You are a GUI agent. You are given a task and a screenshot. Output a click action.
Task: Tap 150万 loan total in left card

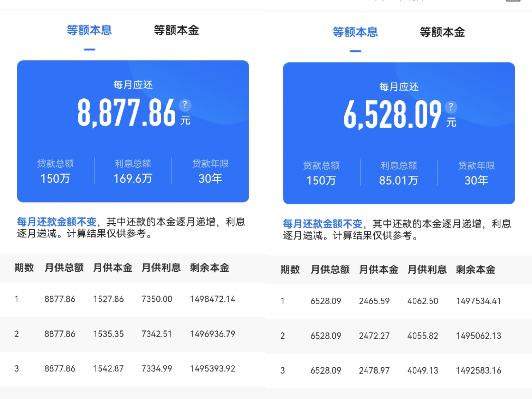pos(55,179)
